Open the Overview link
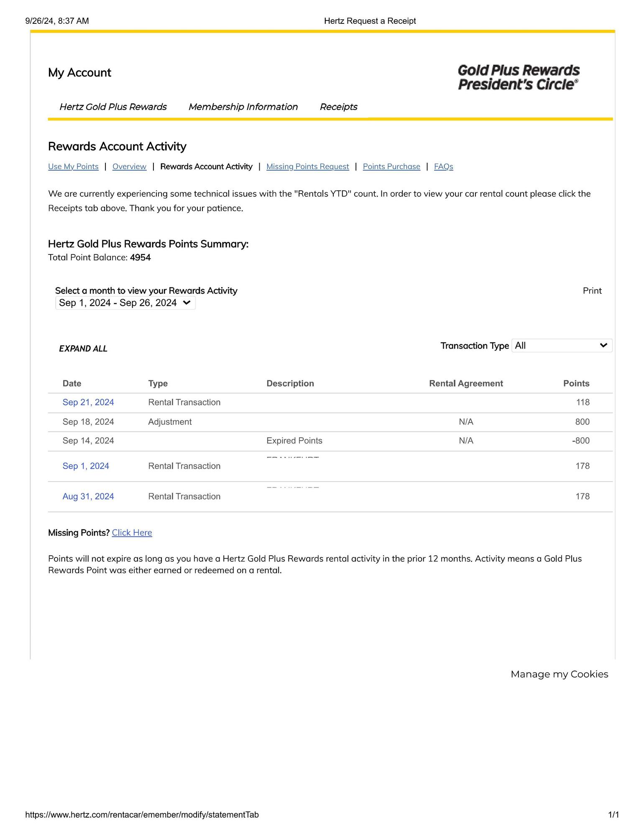 point(129,167)
